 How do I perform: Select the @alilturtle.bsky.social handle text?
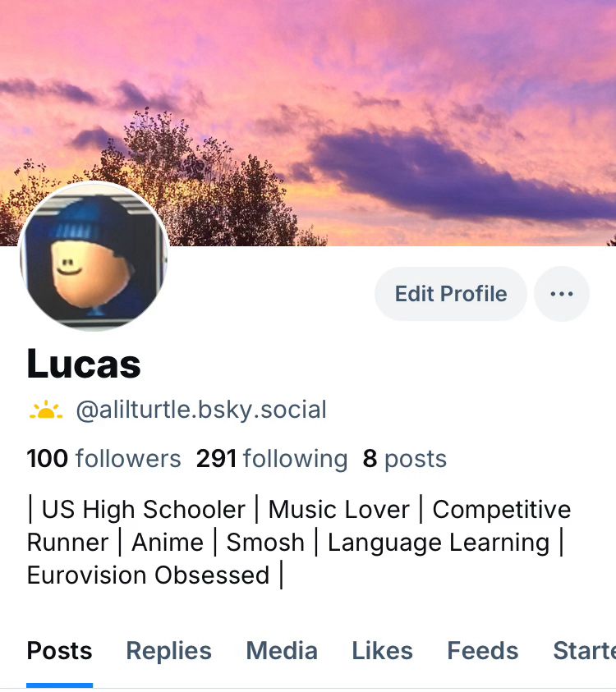pos(201,410)
